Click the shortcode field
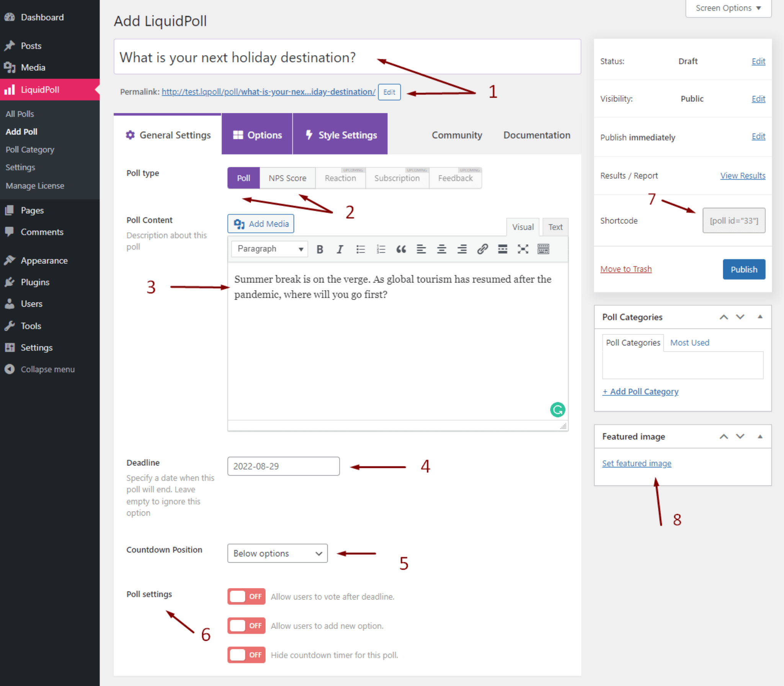The height and width of the screenshot is (686, 784). (734, 220)
